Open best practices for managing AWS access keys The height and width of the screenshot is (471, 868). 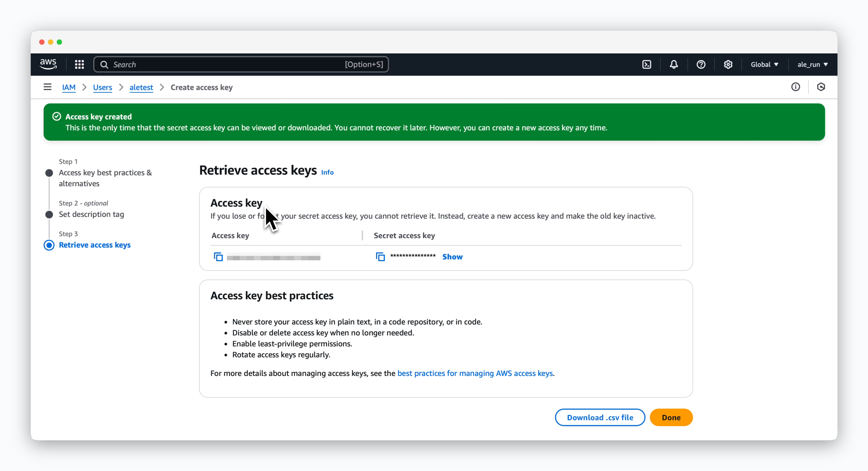click(x=475, y=373)
